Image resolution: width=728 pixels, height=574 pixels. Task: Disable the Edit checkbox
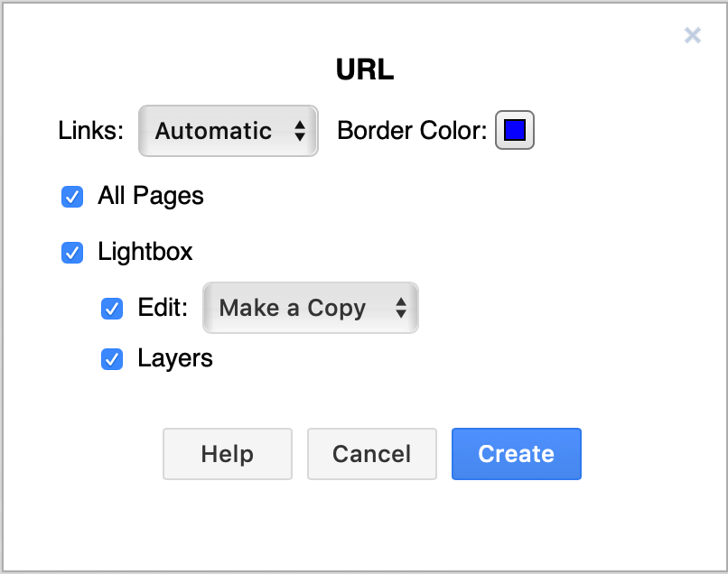112,309
